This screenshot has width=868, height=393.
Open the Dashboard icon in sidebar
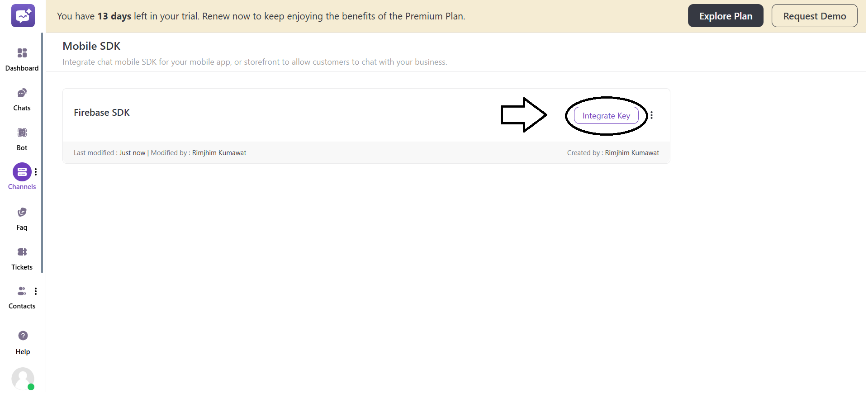22,53
